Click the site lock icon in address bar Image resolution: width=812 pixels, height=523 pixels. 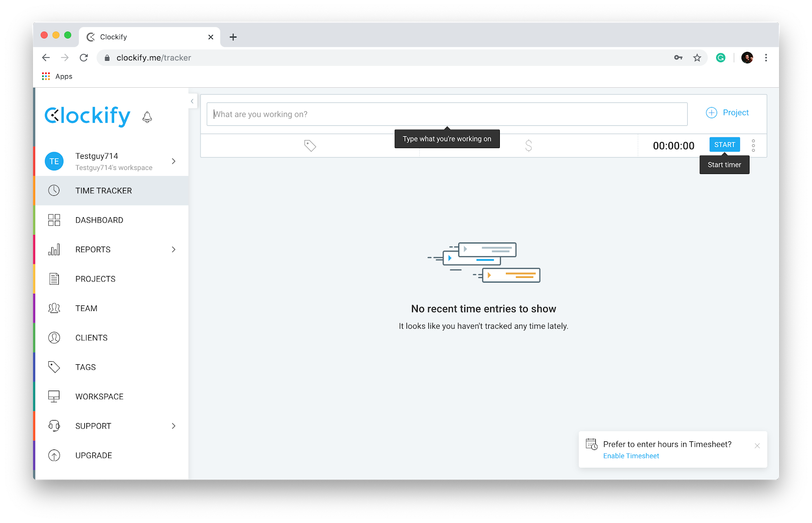[x=107, y=58]
